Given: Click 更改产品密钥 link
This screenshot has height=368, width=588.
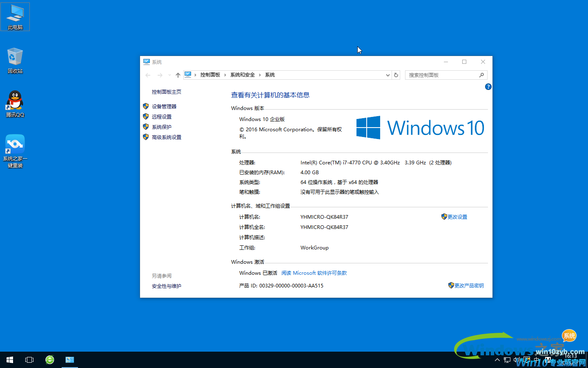Looking at the screenshot, I should [x=469, y=285].
